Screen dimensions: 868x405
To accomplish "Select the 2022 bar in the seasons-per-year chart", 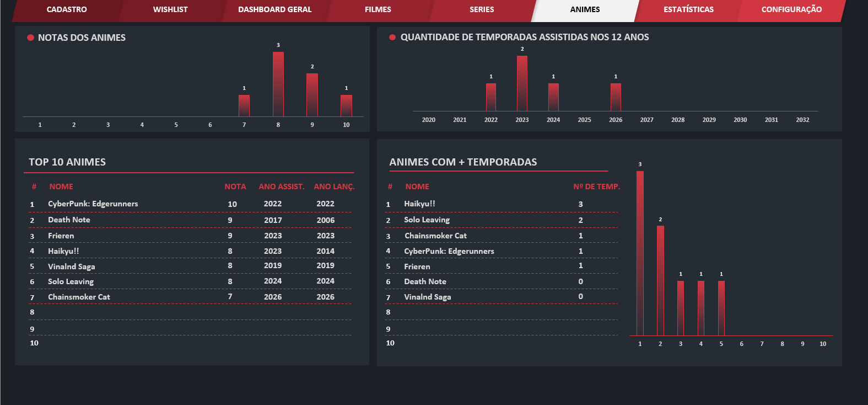I will coord(491,97).
